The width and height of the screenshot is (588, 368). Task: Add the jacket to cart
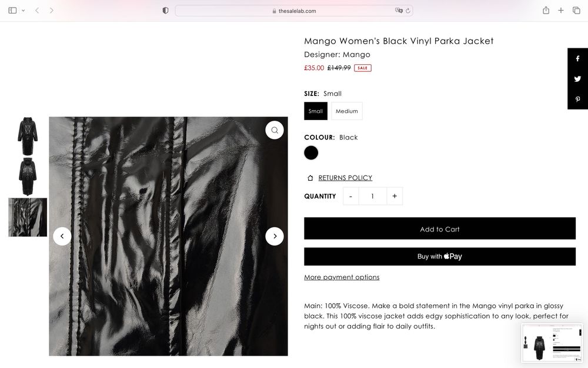(x=440, y=229)
